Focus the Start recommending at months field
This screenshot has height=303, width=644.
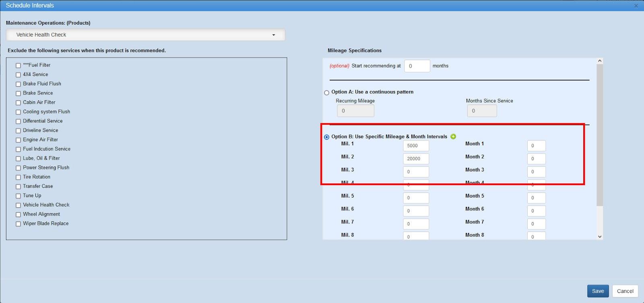click(417, 66)
